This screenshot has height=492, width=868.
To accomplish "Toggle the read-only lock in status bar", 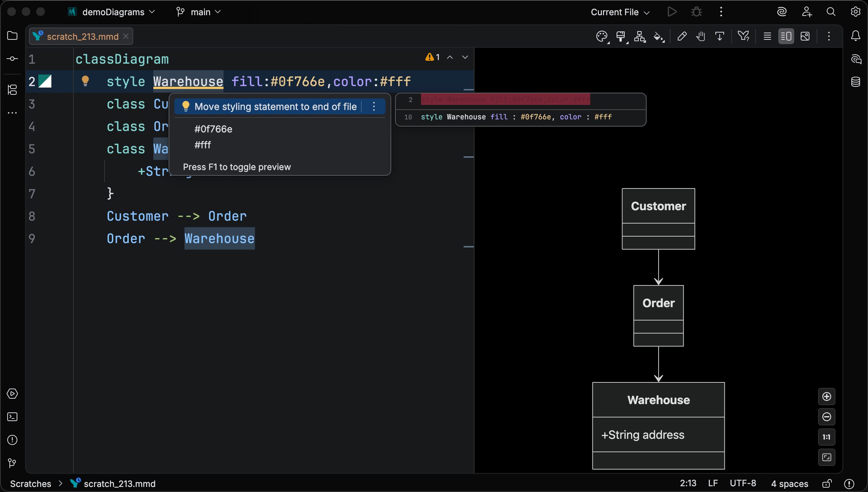I will 827,484.
